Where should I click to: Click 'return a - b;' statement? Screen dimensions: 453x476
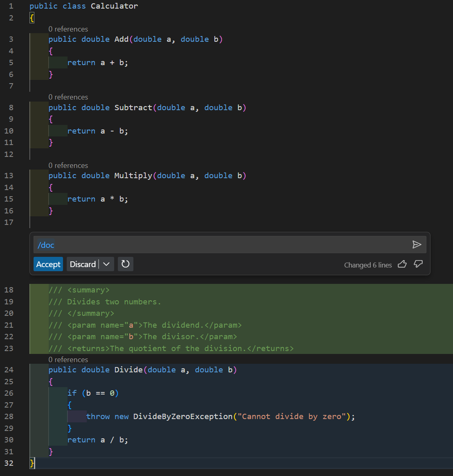point(98,131)
